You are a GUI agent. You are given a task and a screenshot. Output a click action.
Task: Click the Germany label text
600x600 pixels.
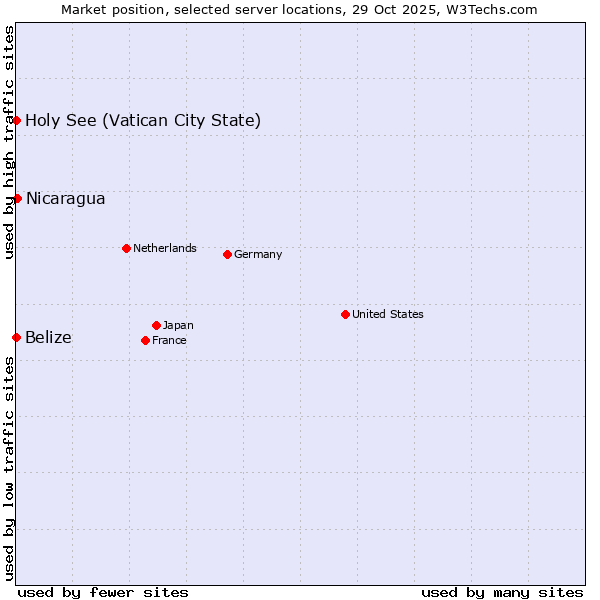tap(258, 254)
